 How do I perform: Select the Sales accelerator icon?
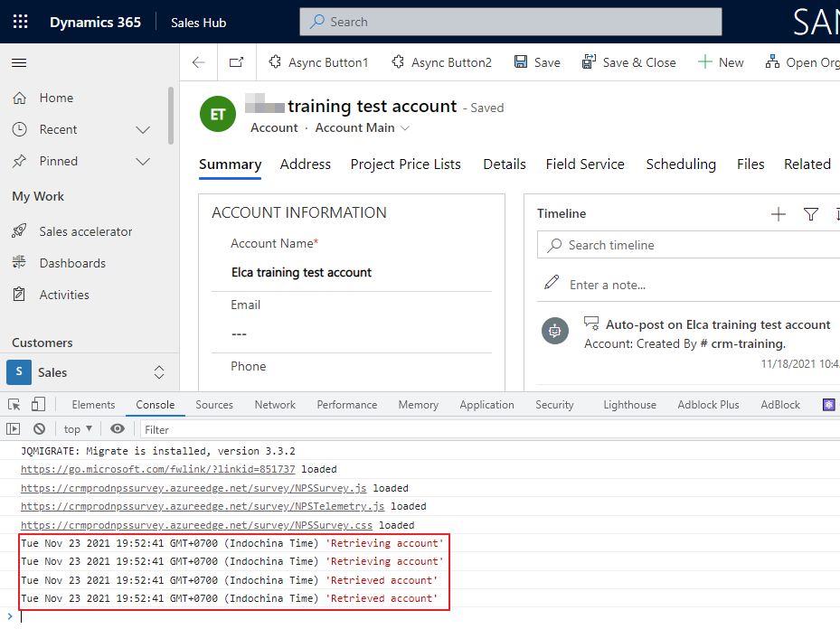(x=21, y=230)
